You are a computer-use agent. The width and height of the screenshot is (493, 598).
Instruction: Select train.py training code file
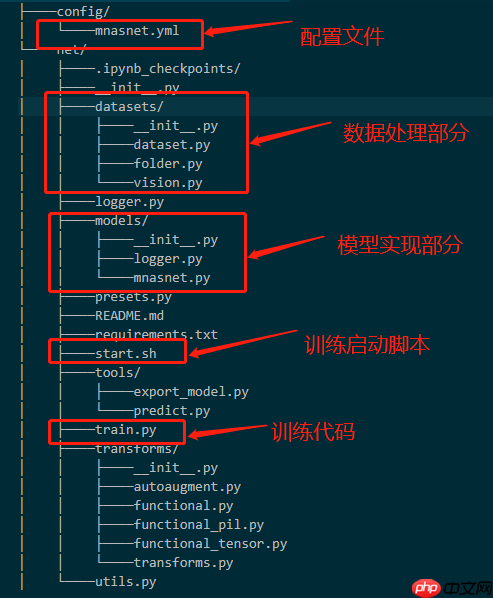(x=125, y=430)
